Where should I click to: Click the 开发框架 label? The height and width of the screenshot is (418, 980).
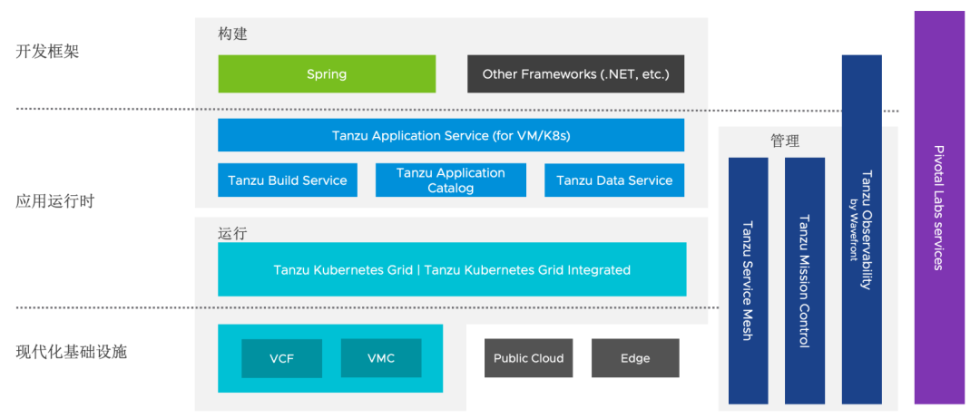coord(47,52)
